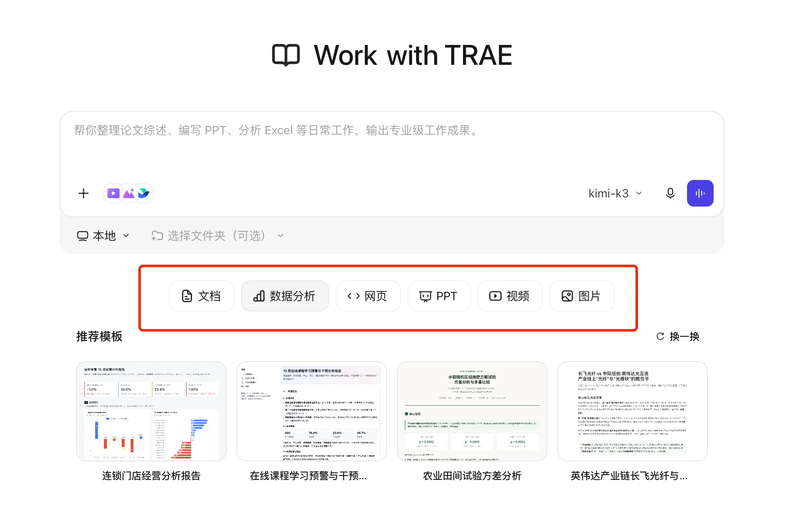Click the Work with TRAE title text
Viewport: 798px width, 532px height.
pyautogui.click(x=413, y=55)
